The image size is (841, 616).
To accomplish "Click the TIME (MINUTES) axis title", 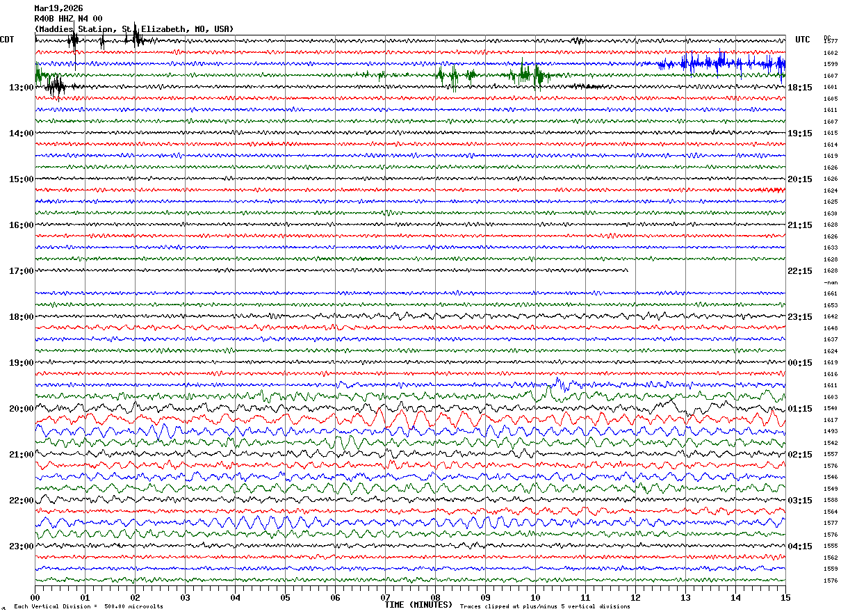I will coord(418,605).
